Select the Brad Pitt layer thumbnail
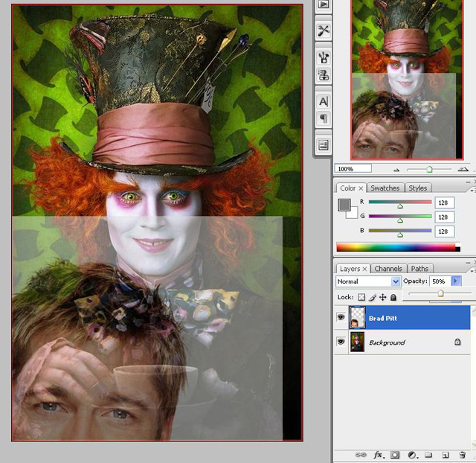Screen dimensions: 476x463 click(x=357, y=318)
